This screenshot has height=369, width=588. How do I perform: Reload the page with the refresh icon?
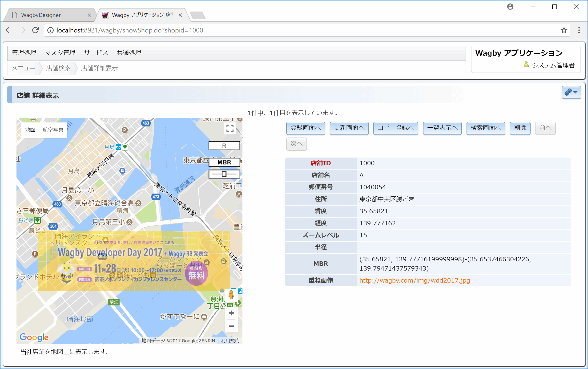coord(36,30)
